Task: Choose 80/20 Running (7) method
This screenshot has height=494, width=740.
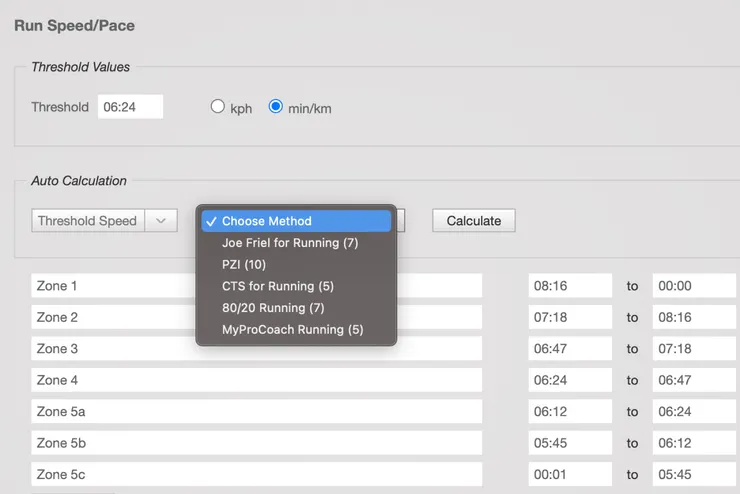Action: click(x=296, y=308)
